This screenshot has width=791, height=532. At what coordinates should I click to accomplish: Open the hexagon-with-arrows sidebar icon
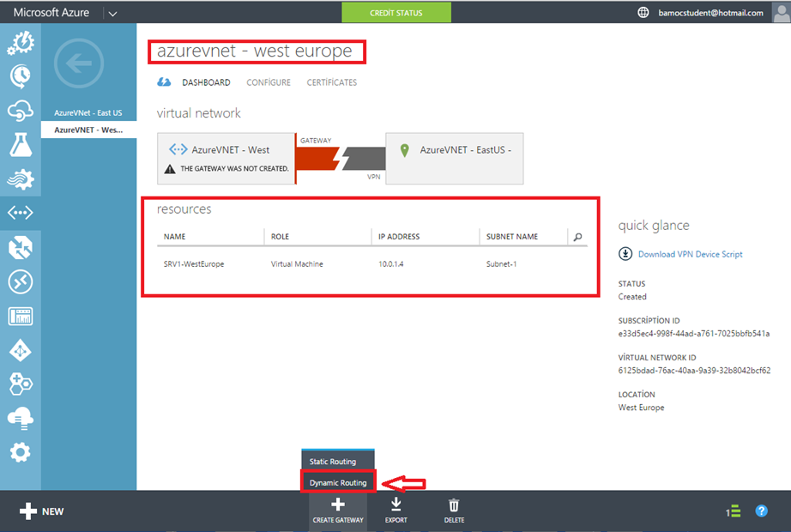coord(21,247)
